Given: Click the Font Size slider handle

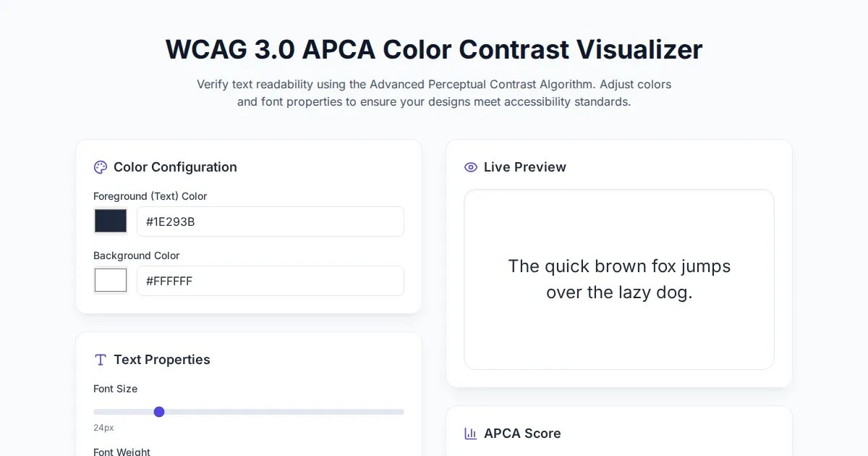Looking at the screenshot, I should [x=159, y=412].
